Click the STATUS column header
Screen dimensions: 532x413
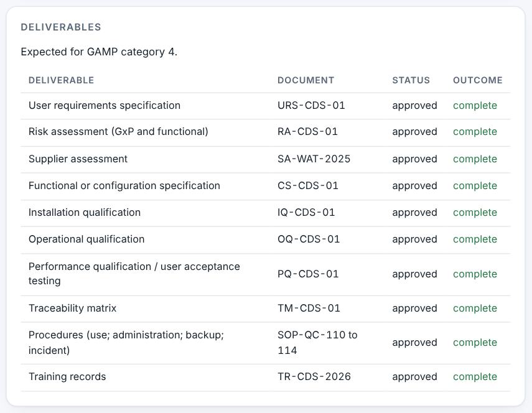[411, 80]
